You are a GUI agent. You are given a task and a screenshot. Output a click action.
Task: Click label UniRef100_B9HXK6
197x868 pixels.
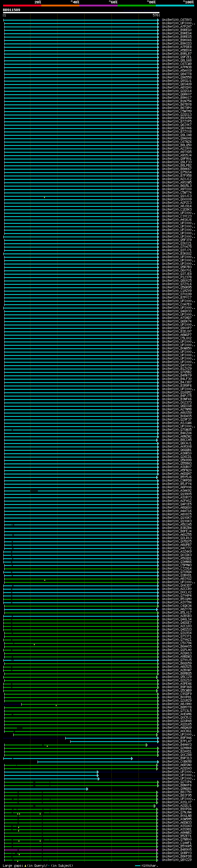click(177, 40)
